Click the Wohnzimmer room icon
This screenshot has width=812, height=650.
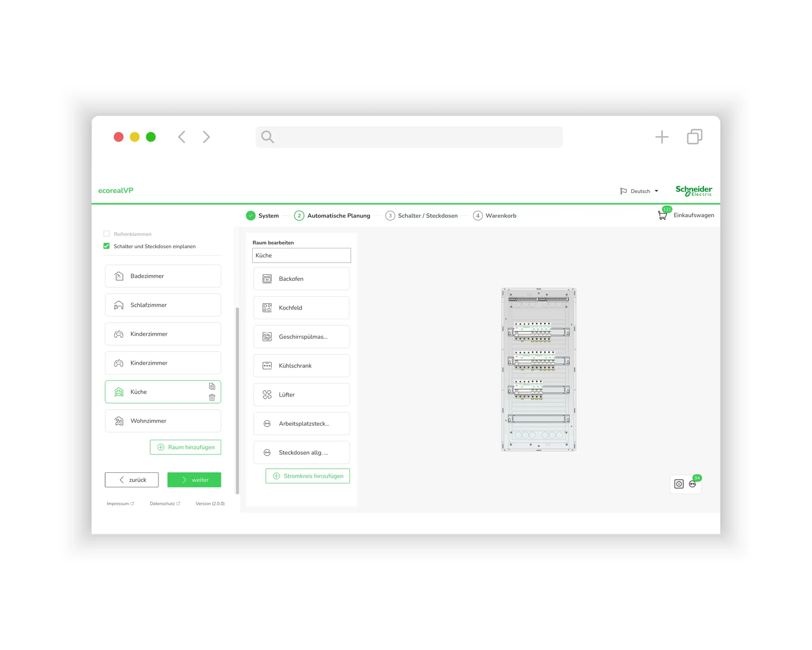(119, 421)
